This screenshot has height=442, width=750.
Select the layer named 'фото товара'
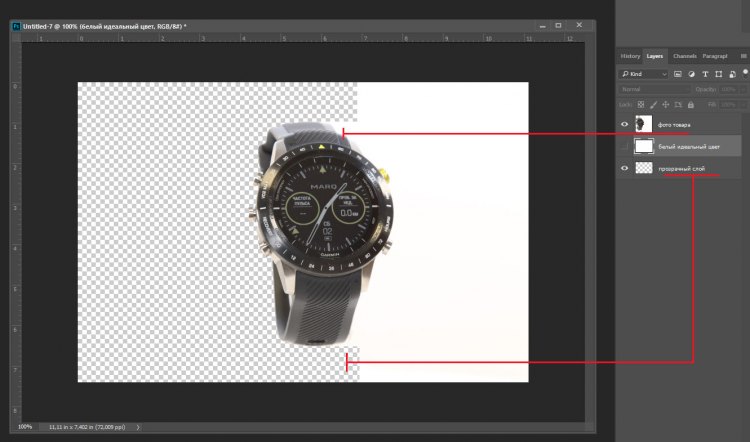click(674, 125)
